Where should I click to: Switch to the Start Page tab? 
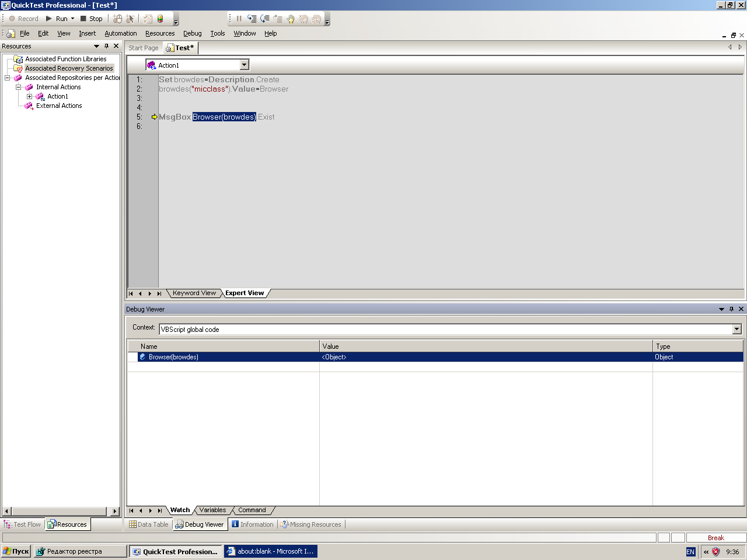[x=143, y=48]
